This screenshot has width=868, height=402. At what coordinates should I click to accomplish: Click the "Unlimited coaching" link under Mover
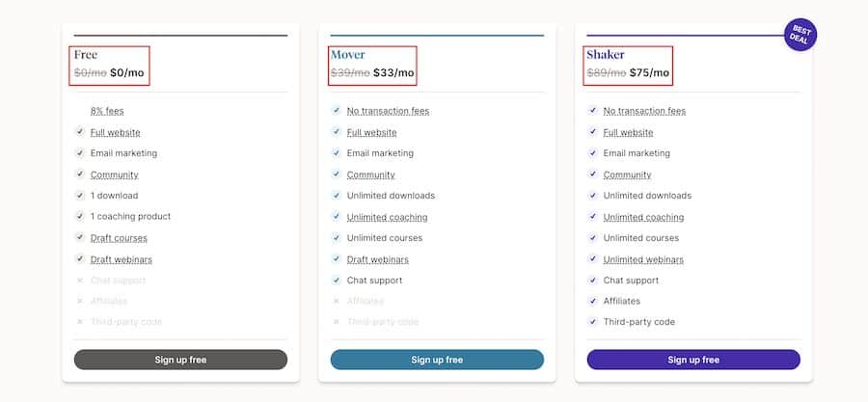(387, 217)
